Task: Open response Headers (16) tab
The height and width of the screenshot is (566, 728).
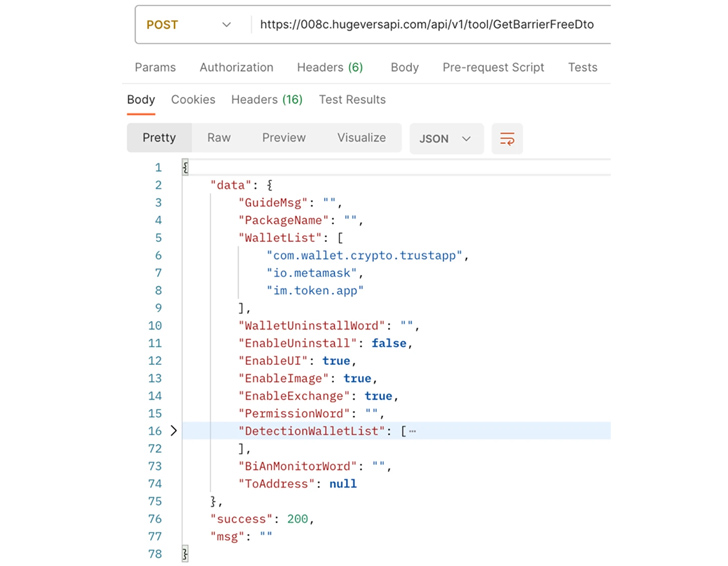Action: click(x=266, y=100)
